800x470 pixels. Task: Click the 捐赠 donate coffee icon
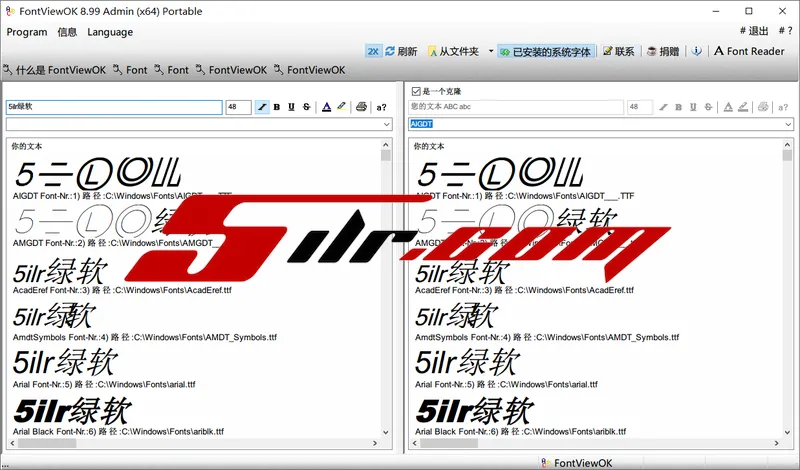coord(652,52)
